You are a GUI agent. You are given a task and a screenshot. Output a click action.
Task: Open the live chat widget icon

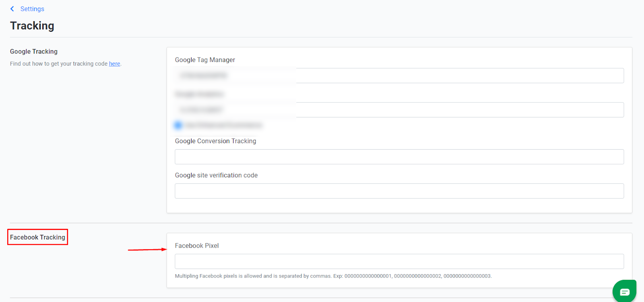pos(624,291)
